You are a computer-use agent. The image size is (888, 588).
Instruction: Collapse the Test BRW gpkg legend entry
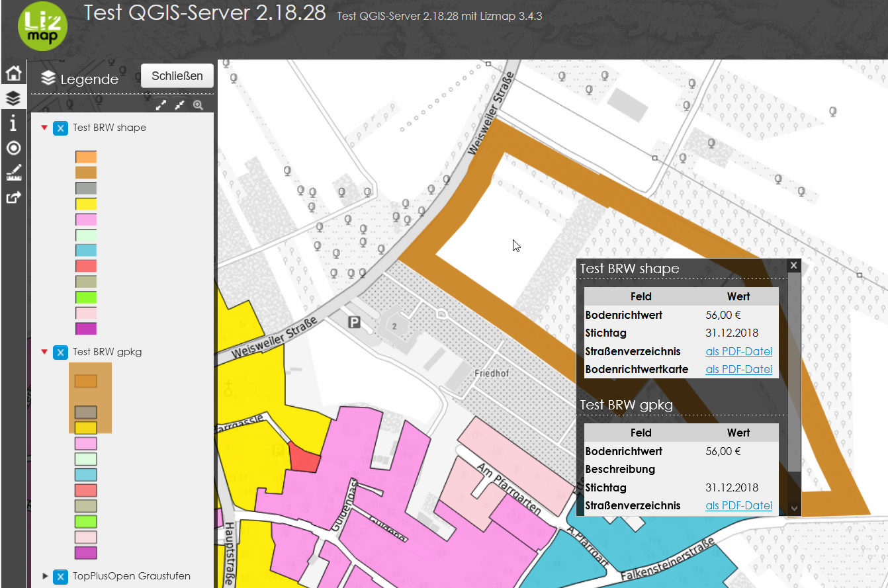[x=44, y=352]
